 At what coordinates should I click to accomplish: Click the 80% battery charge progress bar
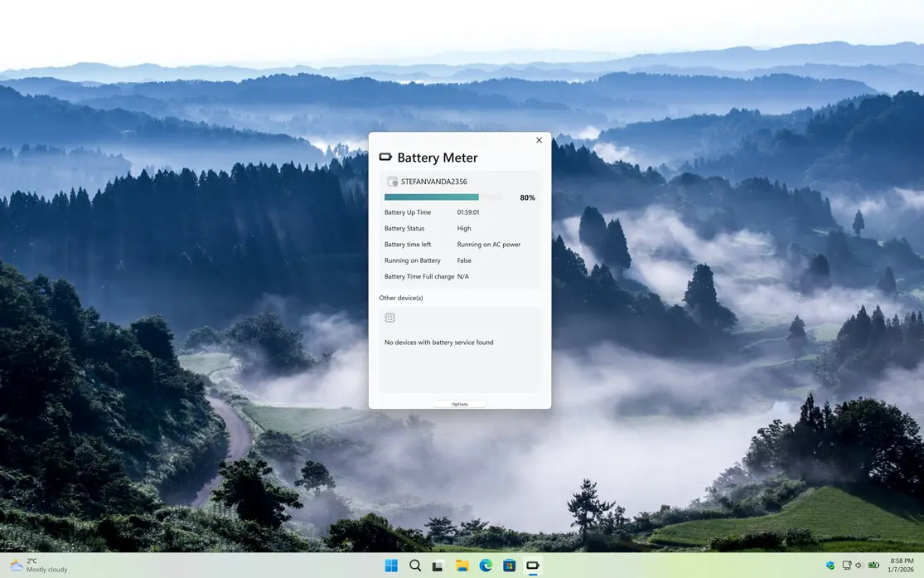(443, 197)
